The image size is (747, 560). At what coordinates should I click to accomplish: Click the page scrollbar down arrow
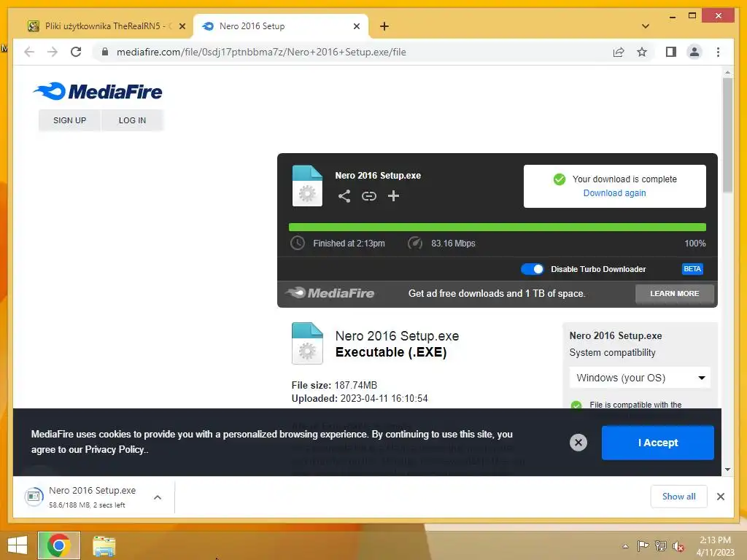coord(727,470)
